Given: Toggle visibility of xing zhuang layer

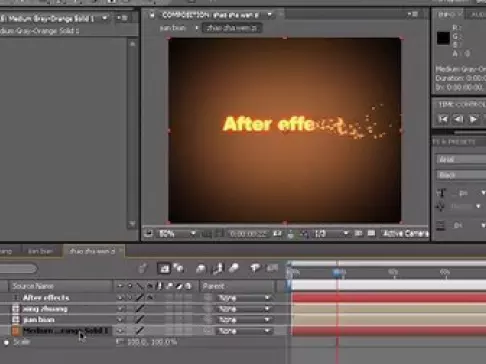Looking at the screenshot, I should [x=120, y=309].
